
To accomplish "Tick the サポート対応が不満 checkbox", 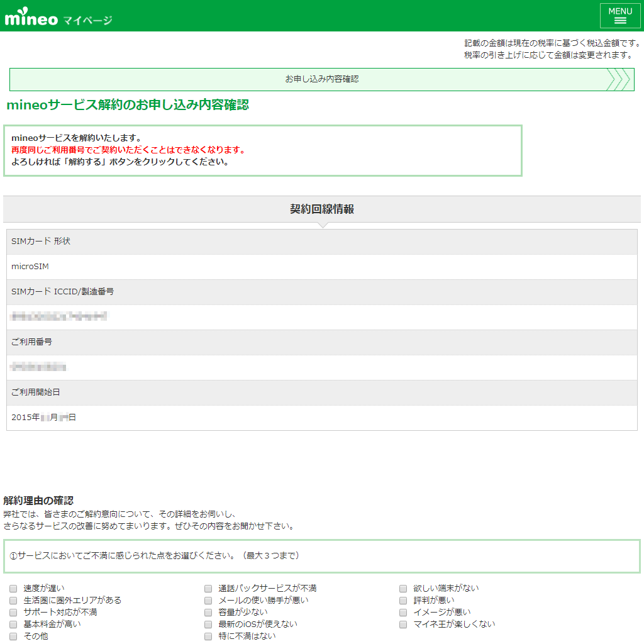I will [14, 613].
